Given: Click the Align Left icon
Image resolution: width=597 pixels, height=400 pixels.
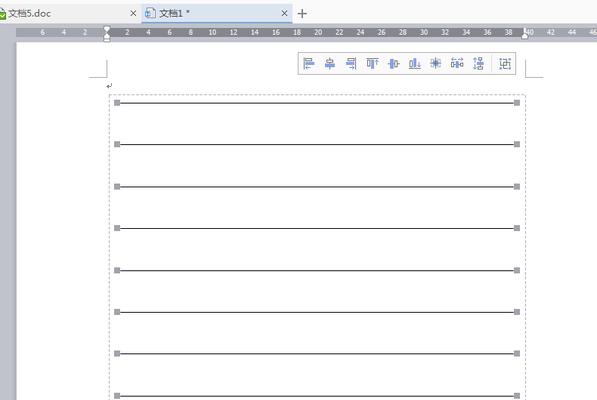Looking at the screenshot, I should click(x=308, y=63).
